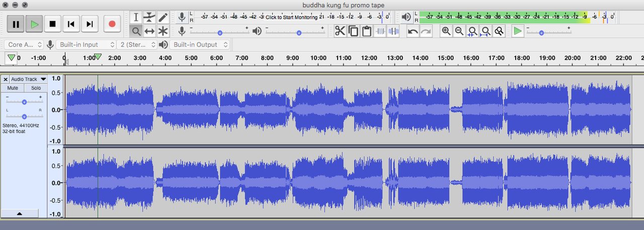Screen dimensions: 644x230
Task: Click the 1.0 label on the upper channel scale
Action: pos(56,79)
